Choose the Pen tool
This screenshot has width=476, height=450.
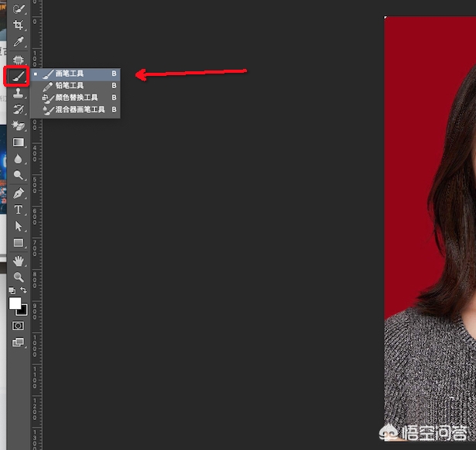[x=19, y=193]
